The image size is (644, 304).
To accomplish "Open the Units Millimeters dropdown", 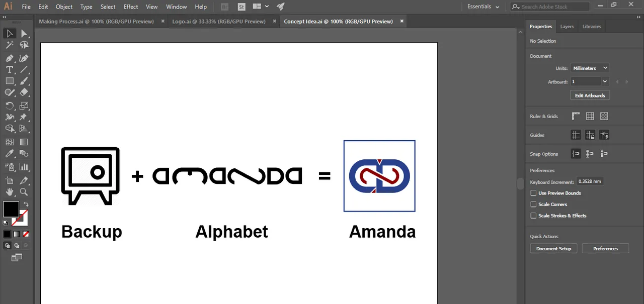I will (590, 68).
